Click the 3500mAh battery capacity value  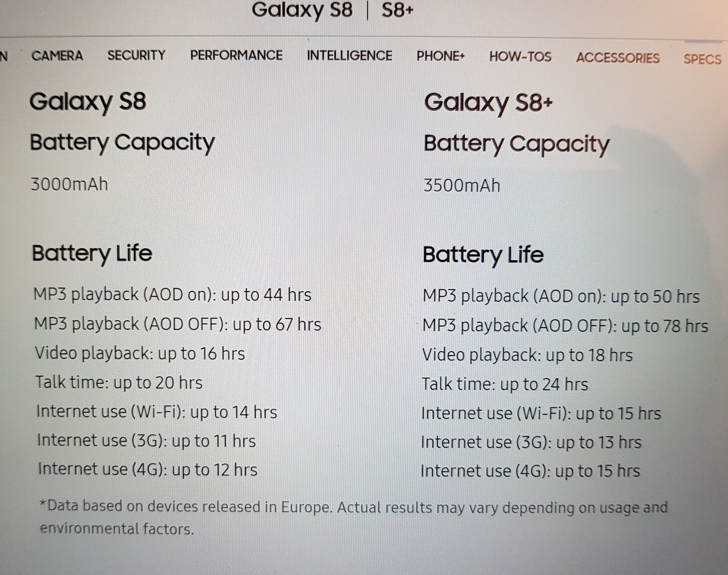pos(462,186)
